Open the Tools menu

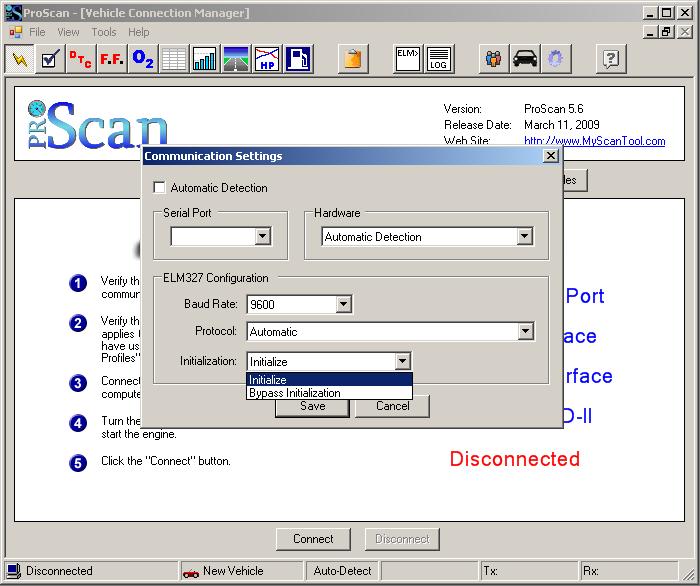(x=104, y=32)
